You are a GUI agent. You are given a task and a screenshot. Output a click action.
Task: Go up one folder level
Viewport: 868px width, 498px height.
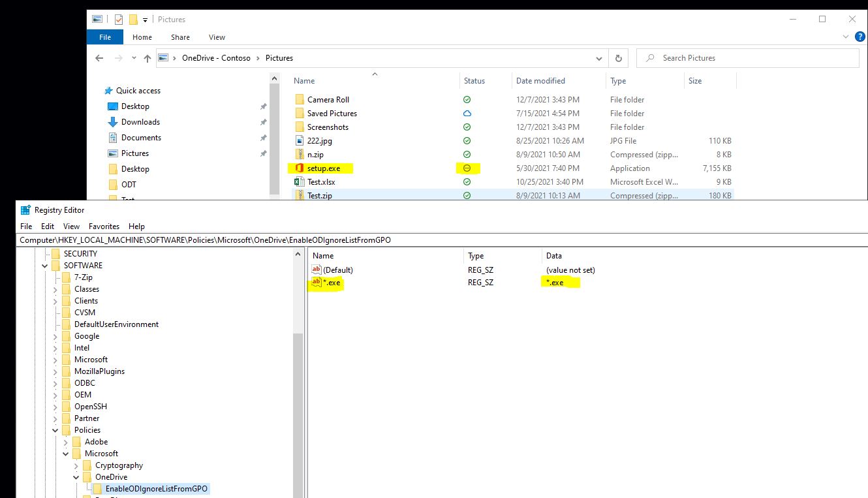(x=147, y=58)
